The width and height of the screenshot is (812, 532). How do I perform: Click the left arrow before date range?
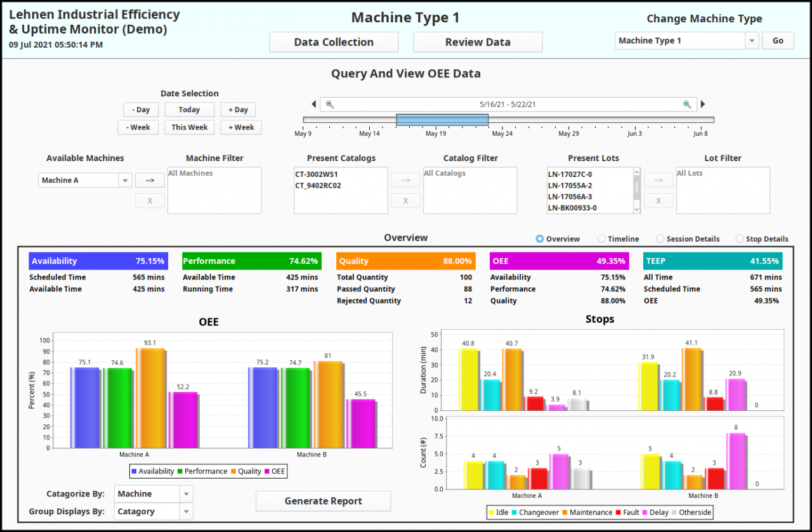coord(313,105)
